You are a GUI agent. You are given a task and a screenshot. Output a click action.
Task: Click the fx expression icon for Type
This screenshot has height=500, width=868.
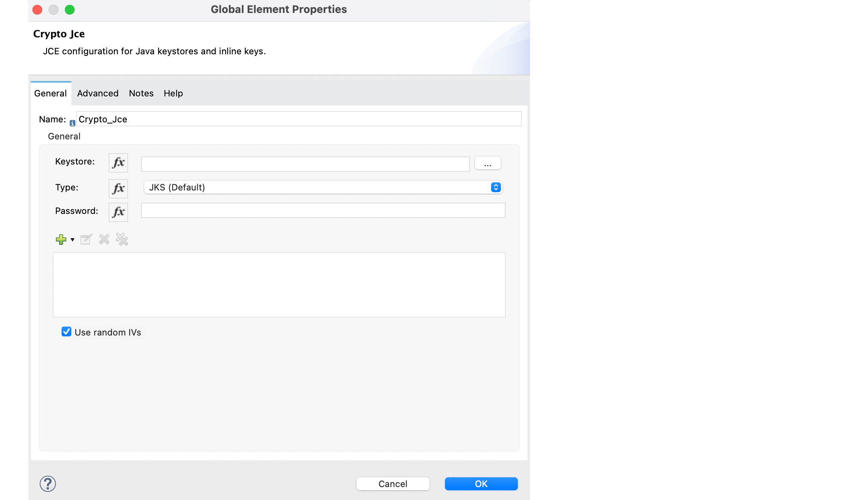[x=118, y=187]
